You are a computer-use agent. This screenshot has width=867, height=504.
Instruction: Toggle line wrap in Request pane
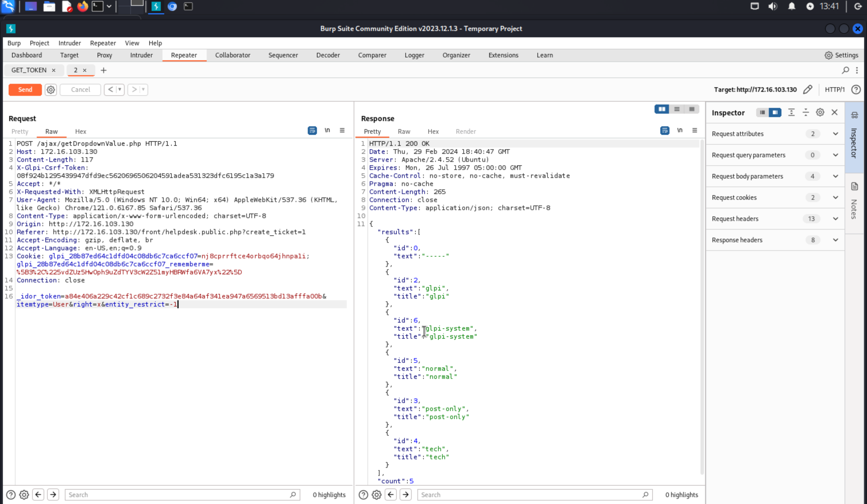[x=312, y=130]
